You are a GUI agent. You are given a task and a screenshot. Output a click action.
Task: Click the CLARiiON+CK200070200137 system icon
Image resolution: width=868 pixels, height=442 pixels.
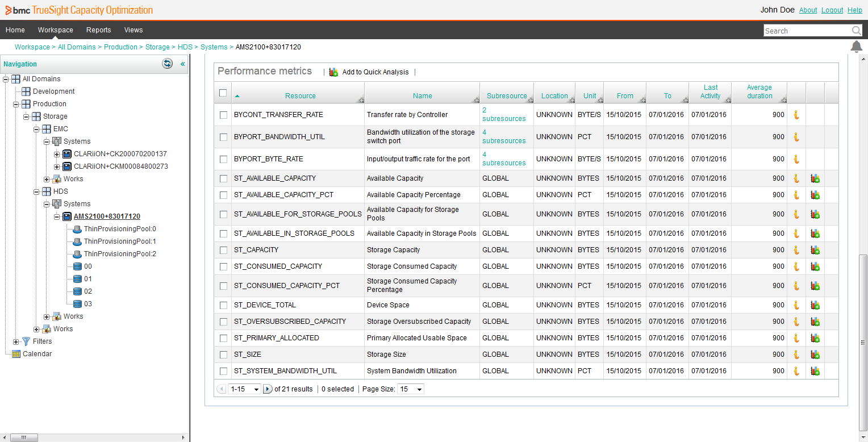(x=67, y=154)
